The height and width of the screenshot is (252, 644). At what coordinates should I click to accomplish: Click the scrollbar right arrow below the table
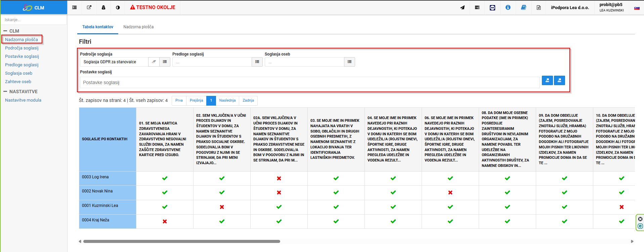click(x=632, y=241)
